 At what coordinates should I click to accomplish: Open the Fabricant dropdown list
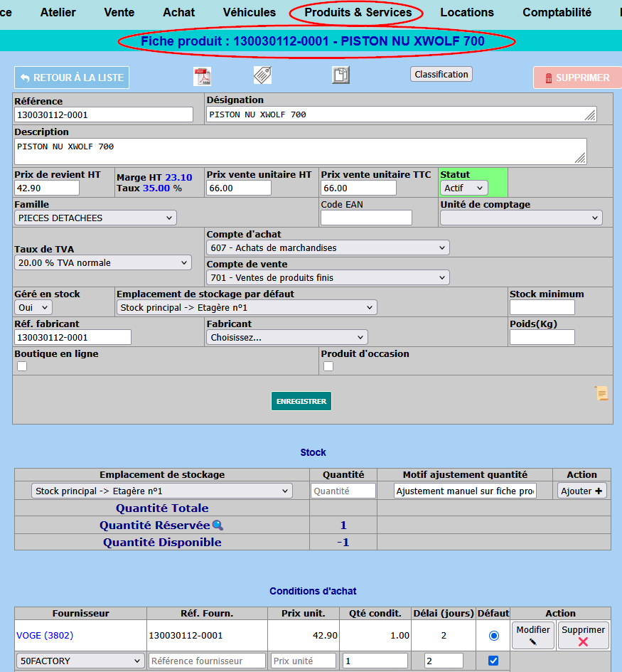pyautogui.click(x=287, y=337)
